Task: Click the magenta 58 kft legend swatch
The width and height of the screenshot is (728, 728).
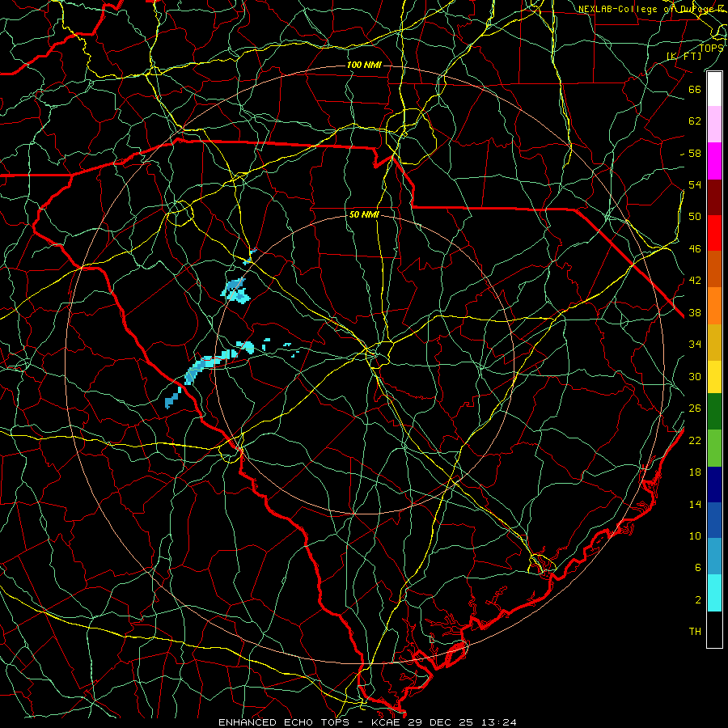Action: coord(714,161)
